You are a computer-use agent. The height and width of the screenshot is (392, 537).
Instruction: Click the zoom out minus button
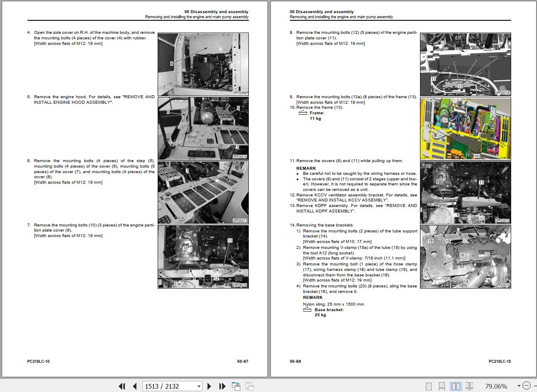[526, 386]
